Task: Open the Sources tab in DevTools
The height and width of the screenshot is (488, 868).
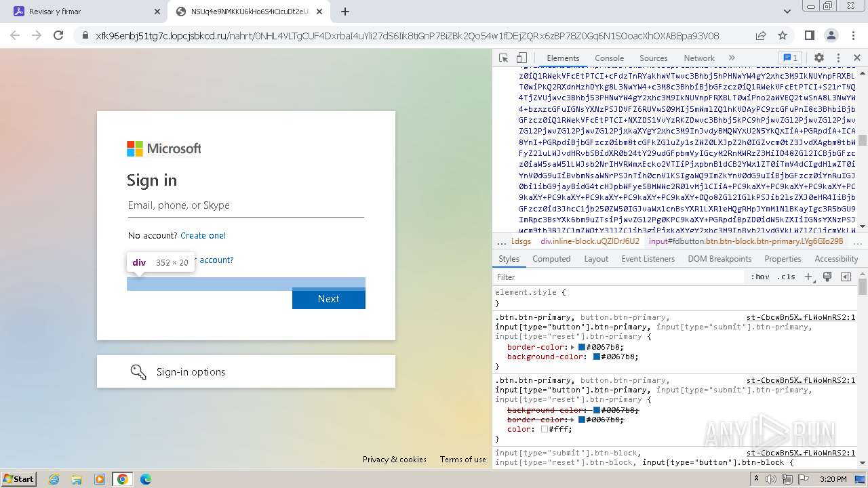Action: pyautogui.click(x=654, y=58)
